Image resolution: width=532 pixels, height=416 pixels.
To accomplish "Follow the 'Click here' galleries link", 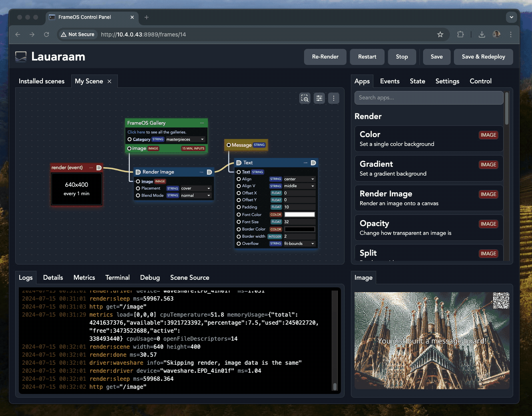I will [136, 132].
